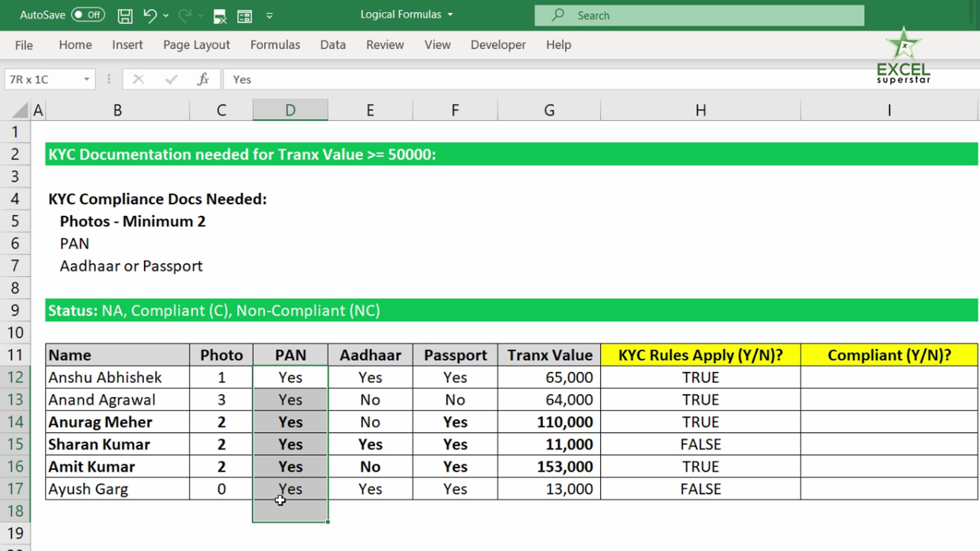Click the sheet-with-X icon beside Redo

(220, 16)
